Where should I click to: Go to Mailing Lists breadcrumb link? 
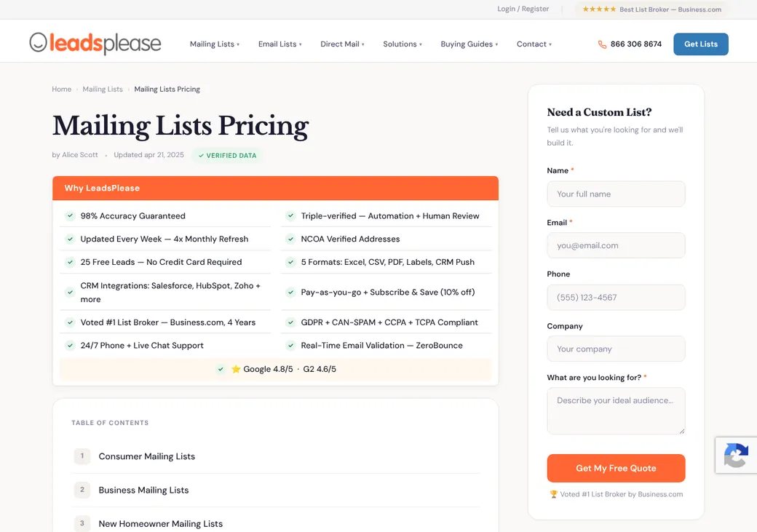(x=103, y=90)
